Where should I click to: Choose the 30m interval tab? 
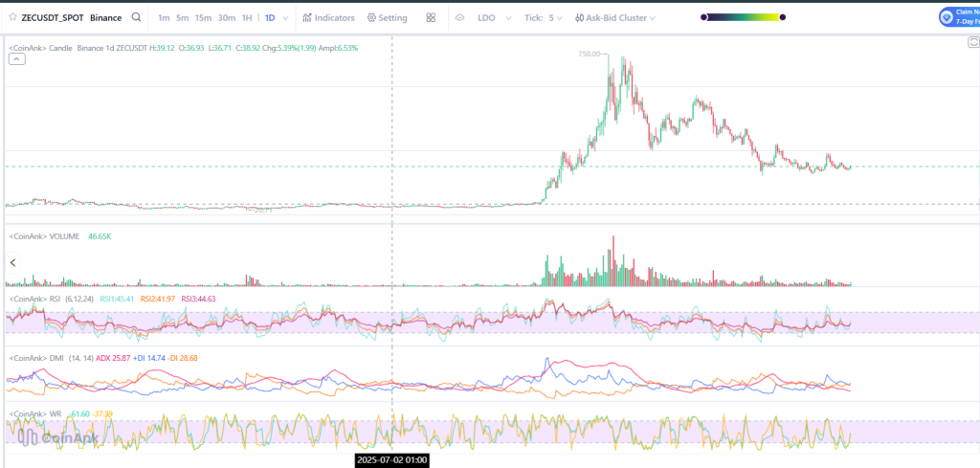[226, 17]
